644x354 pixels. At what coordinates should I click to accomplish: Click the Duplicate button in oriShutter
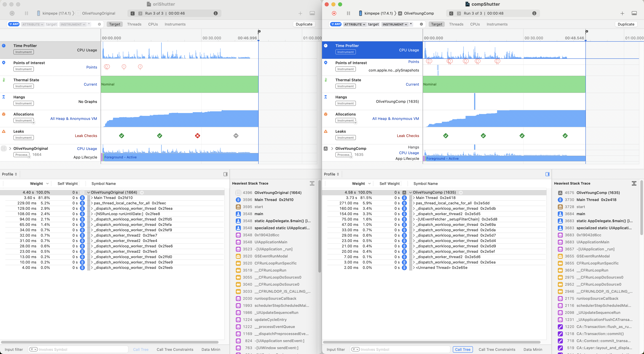[x=304, y=24]
